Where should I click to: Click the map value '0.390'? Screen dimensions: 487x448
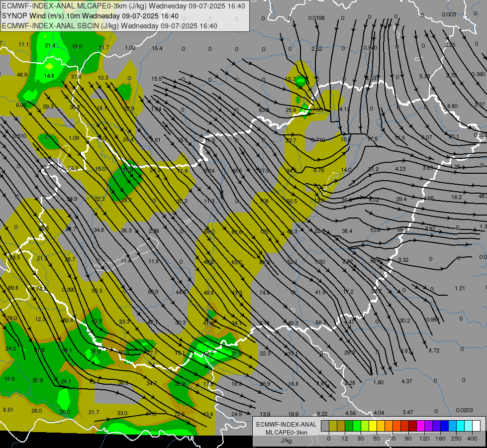69,290
